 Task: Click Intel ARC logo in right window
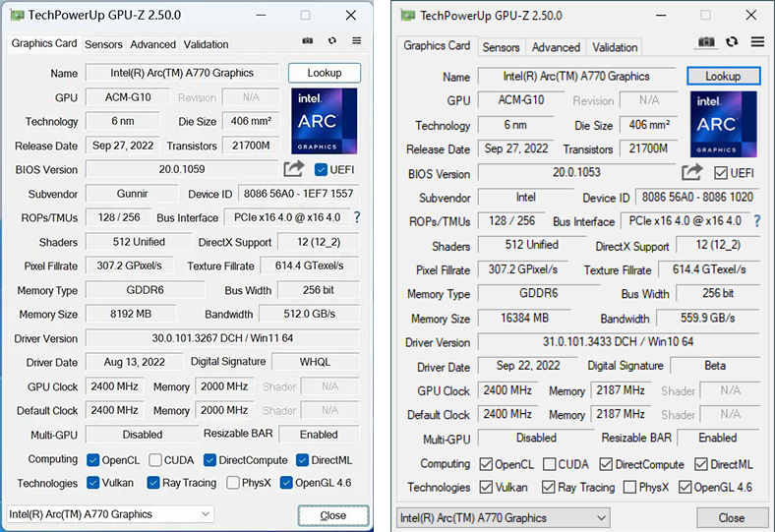pos(724,124)
